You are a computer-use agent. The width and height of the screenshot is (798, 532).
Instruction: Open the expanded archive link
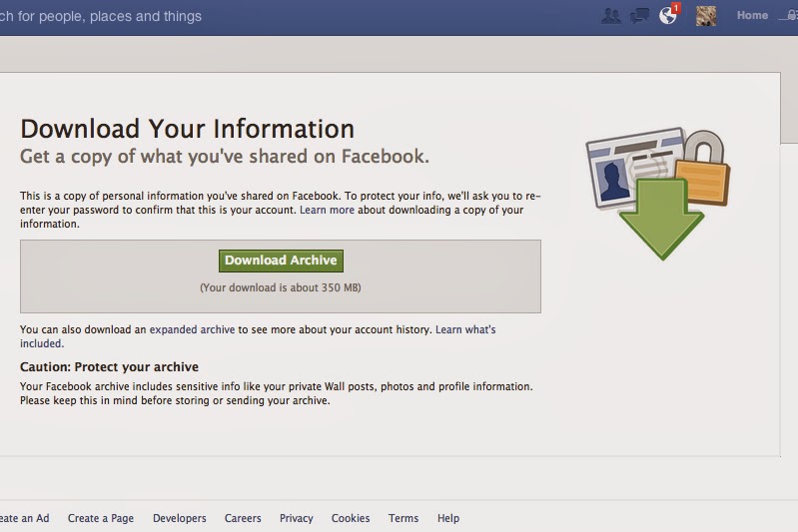pos(192,329)
